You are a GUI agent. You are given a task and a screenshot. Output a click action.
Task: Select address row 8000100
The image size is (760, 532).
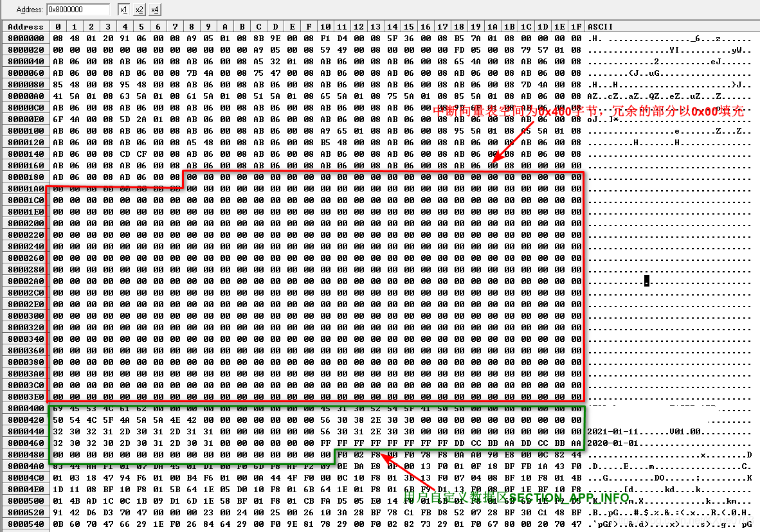26,131
